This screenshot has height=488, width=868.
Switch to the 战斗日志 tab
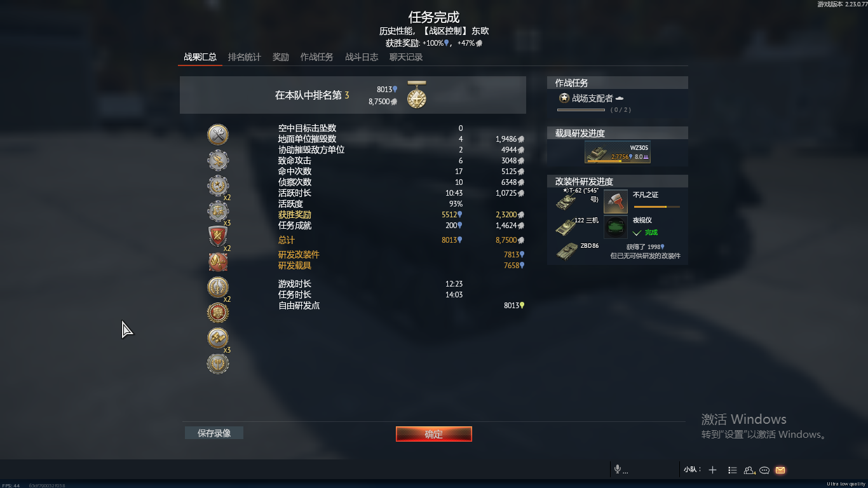[x=362, y=57]
